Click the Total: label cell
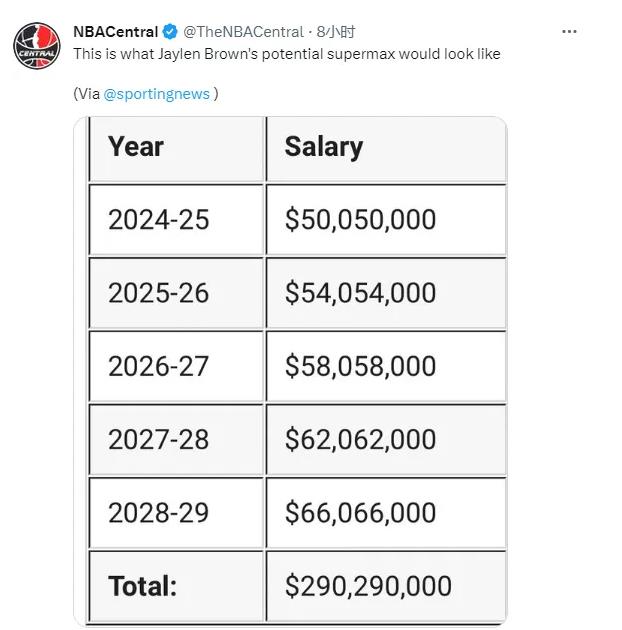This screenshot has height=630, width=622. point(176,586)
